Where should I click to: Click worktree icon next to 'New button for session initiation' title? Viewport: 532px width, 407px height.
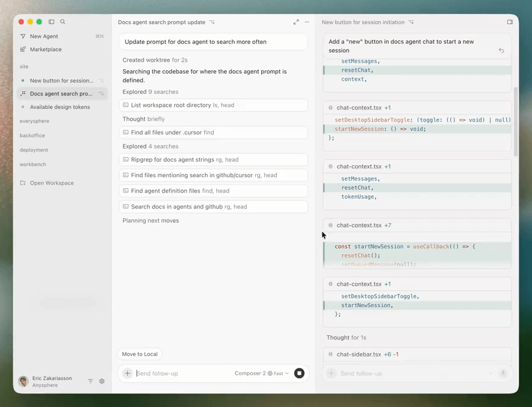[x=411, y=22]
